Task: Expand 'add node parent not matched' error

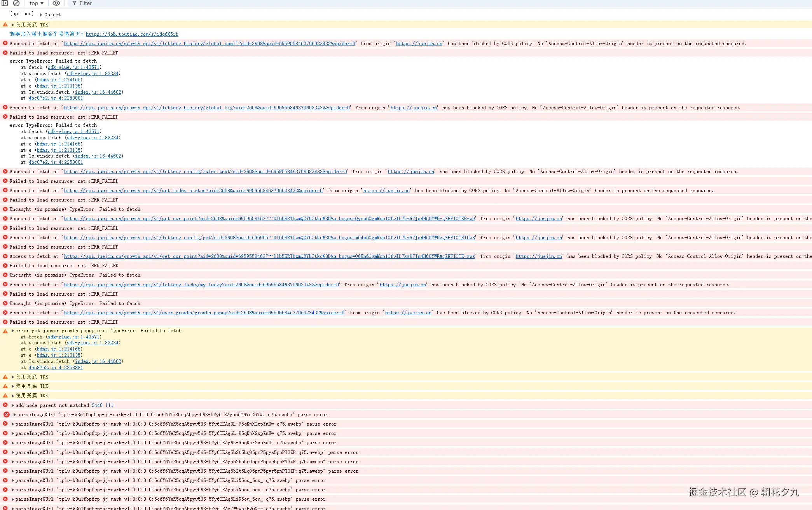Action: pos(13,405)
